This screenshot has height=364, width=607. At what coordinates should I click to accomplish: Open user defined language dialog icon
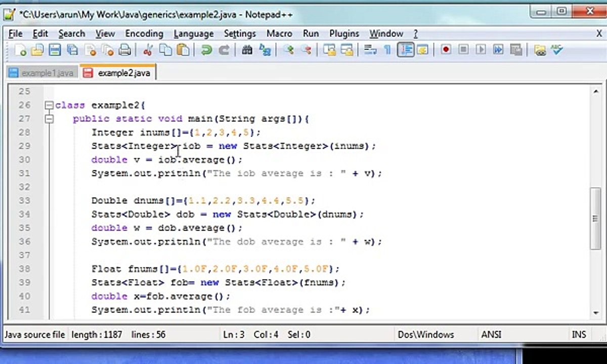[422, 50]
